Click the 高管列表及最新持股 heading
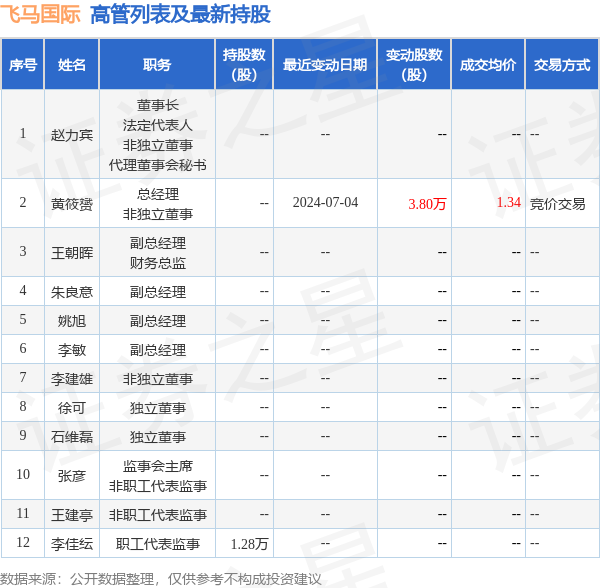The height and width of the screenshot is (588, 600). [x=180, y=14]
